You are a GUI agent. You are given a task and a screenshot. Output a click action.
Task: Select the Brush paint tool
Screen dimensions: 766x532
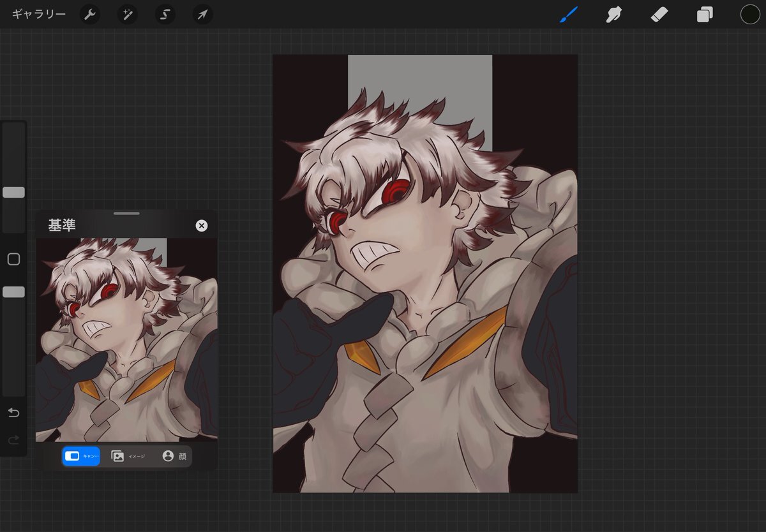(x=568, y=14)
